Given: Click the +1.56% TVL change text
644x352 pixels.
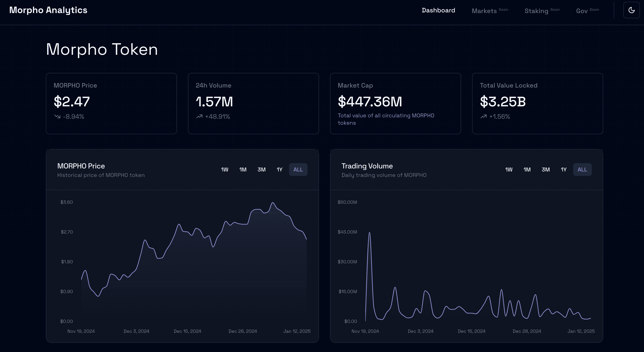Looking at the screenshot, I should (x=499, y=116).
